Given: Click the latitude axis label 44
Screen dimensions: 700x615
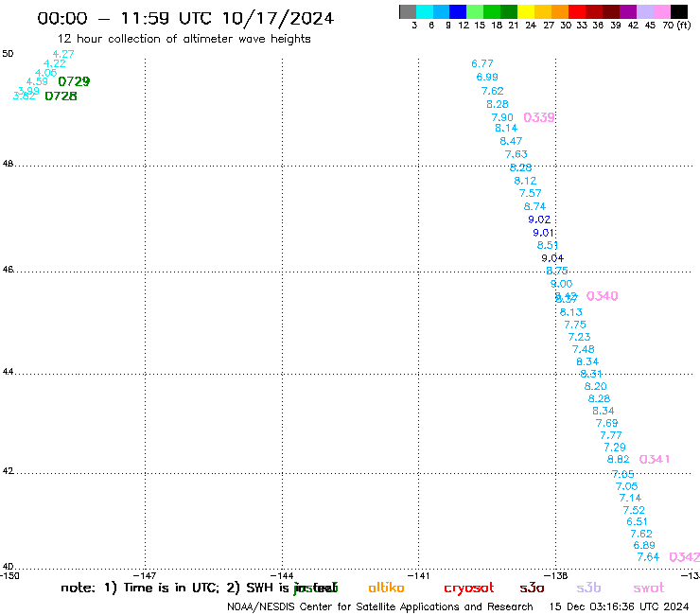Looking at the screenshot, I should tap(8, 372).
